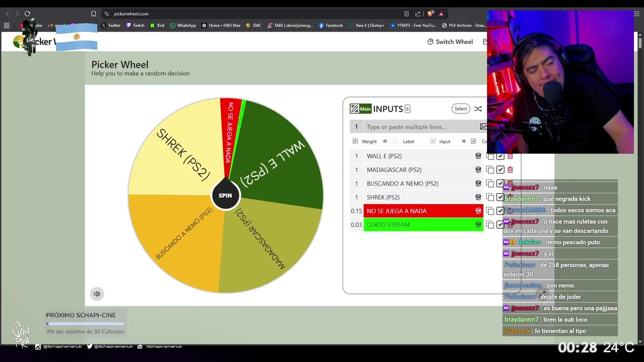Click the Main wheel tag button
644x362 pixels.
(x=365, y=109)
